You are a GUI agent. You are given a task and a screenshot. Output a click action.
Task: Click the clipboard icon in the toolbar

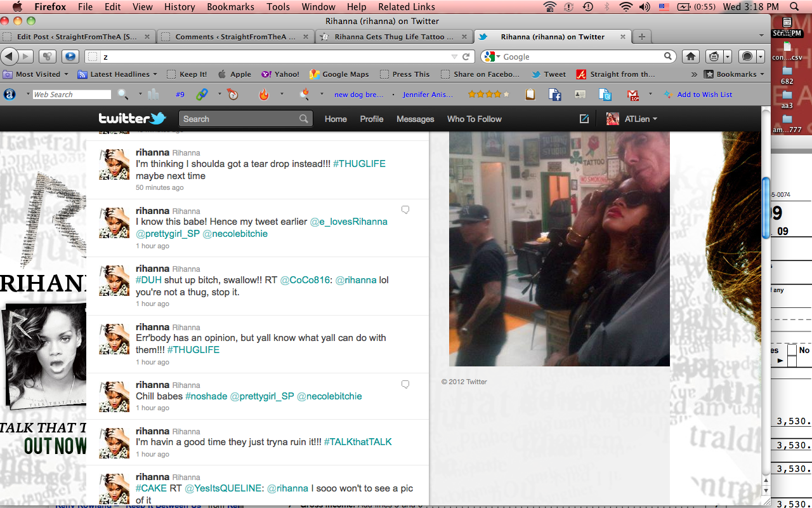(x=530, y=95)
